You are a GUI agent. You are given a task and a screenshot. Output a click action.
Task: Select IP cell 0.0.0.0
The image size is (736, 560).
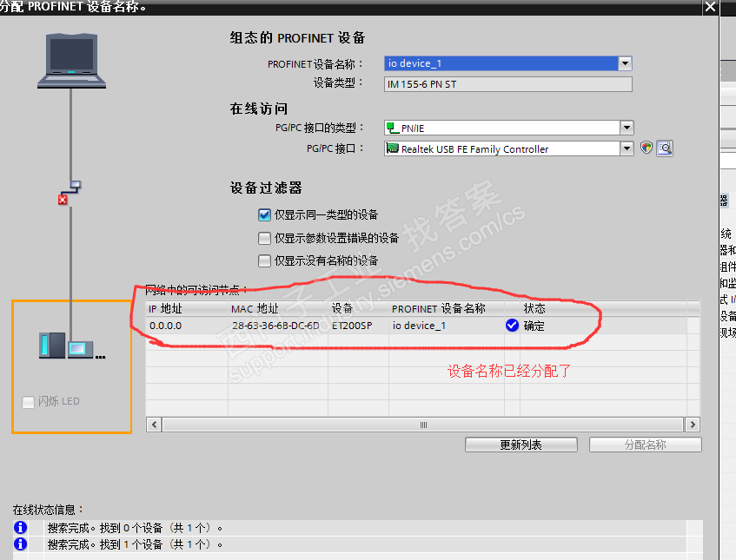(x=187, y=326)
